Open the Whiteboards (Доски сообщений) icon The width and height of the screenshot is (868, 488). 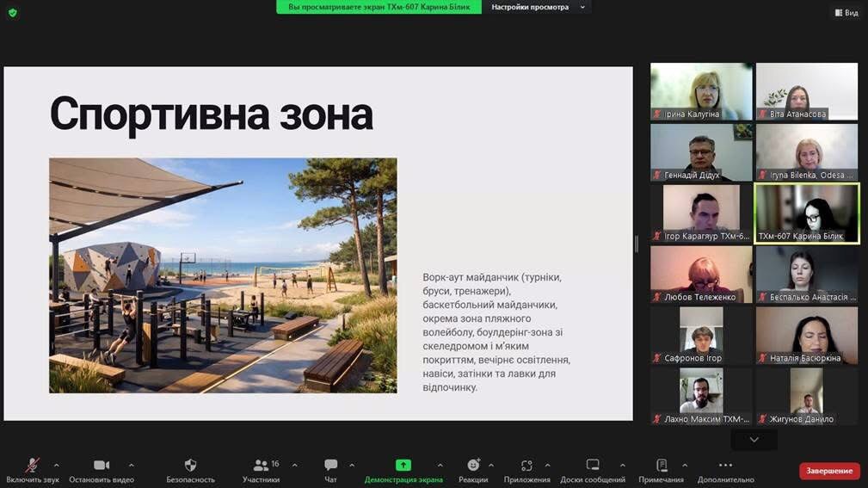[592, 466]
